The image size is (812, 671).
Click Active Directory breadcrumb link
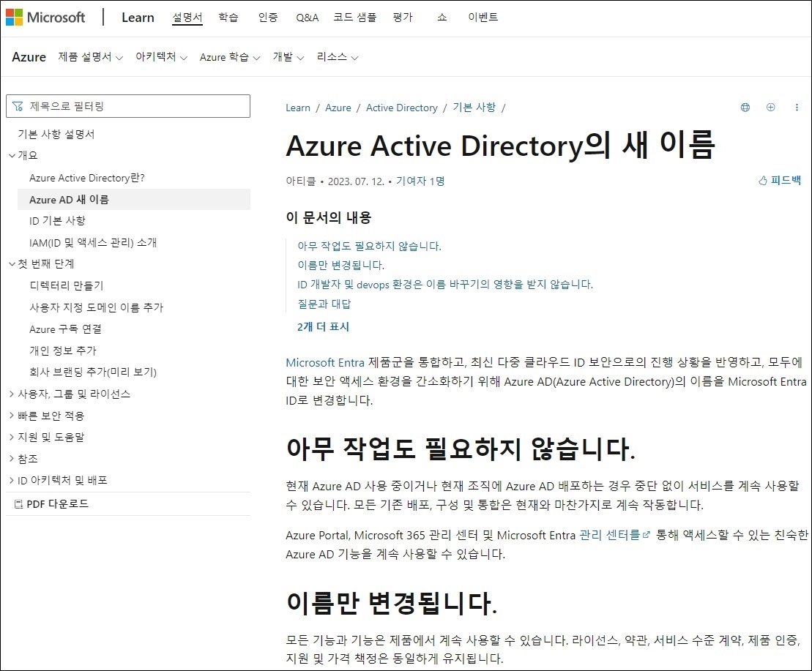pos(402,108)
